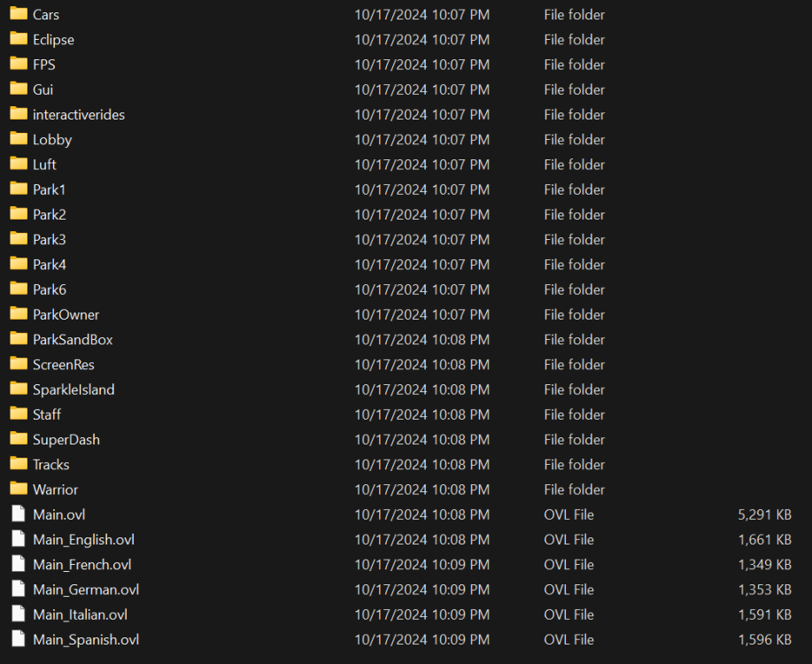Screen dimensions: 812x664
Task: Click the Main_Spanish.ovl file icon
Action: tap(19, 639)
